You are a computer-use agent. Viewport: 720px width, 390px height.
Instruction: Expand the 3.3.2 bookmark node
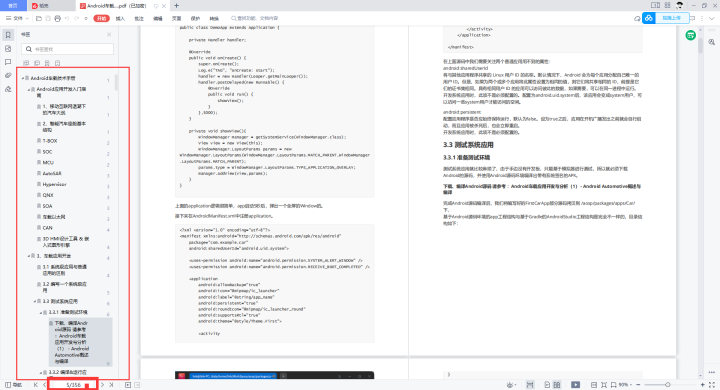[40, 373]
